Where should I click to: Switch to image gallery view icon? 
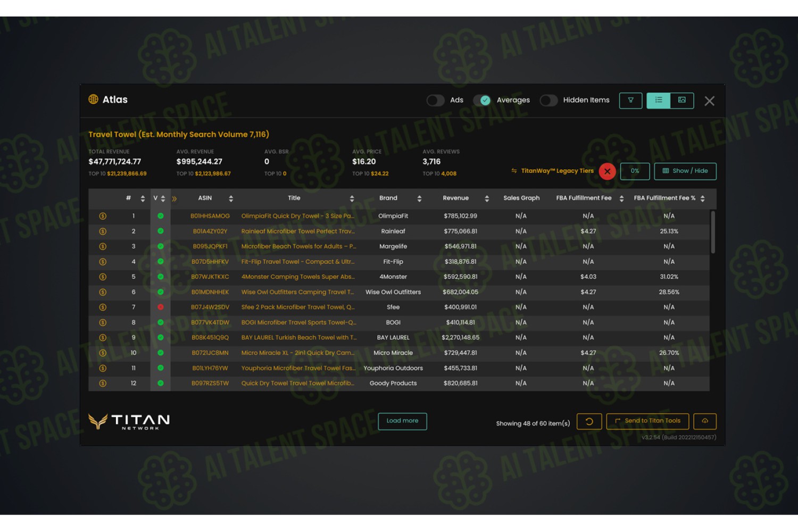pyautogui.click(x=682, y=100)
